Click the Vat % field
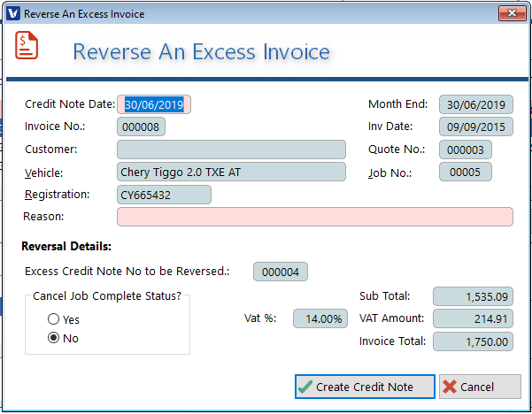Screen dimensions: 532x414 click(320, 318)
